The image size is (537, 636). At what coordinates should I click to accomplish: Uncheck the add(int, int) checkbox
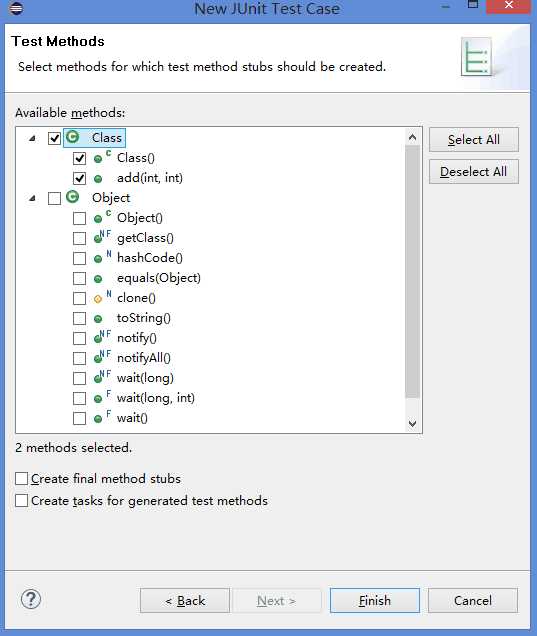(79, 178)
